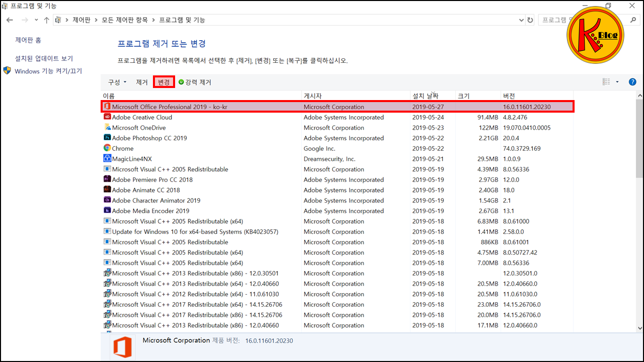The width and height of the screenshot is (644, 362).
Task: Sort the list by the 크기 column header
Action: [478, 96]
